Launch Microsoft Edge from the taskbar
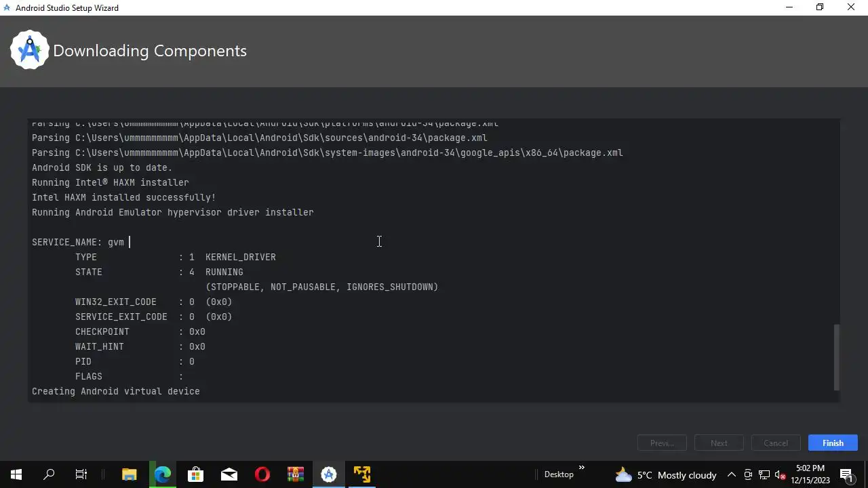This screenshot has height=488, width=868. click(x=163, y=474)
